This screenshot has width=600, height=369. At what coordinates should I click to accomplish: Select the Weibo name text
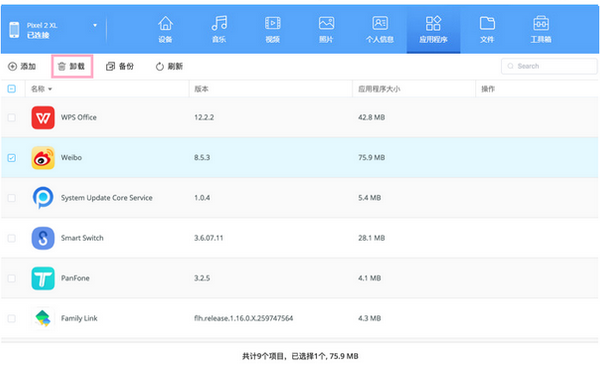[71, 158]
